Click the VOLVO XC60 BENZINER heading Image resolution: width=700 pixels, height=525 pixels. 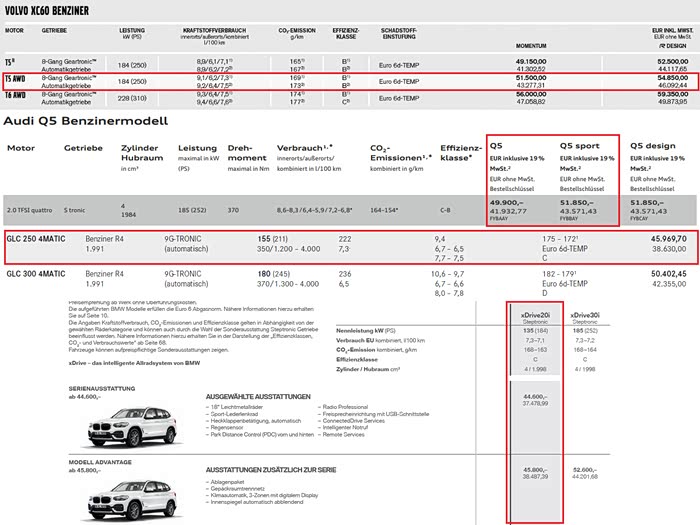[47, 11]
